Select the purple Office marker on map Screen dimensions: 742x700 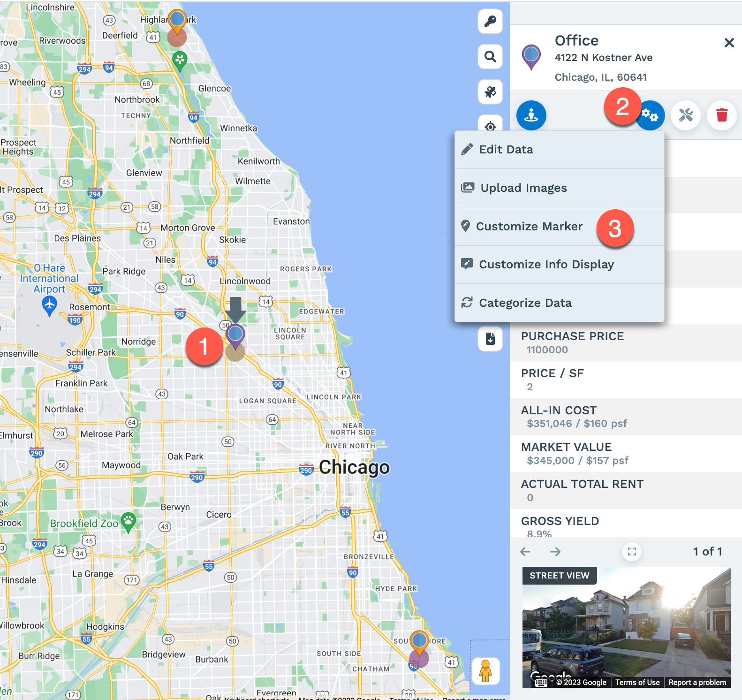pos(235,335)
